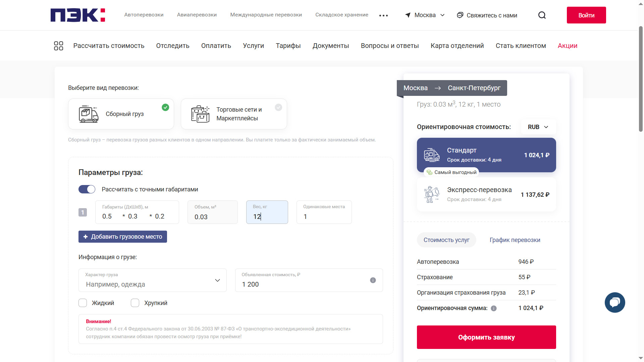644x362 pixels.
Task: Click info icon in declared value field
Action: click(x=373, y=280)
